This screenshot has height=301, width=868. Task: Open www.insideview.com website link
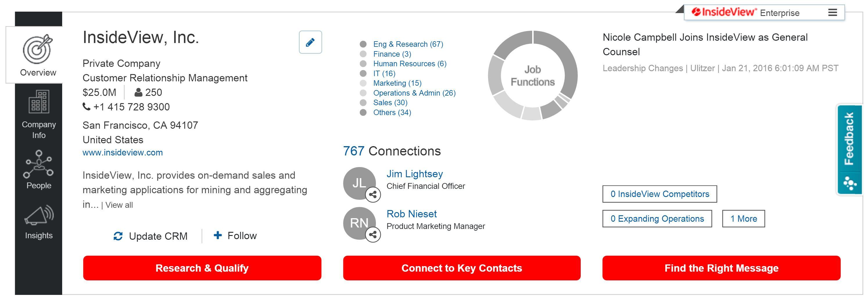pos(123,153)
